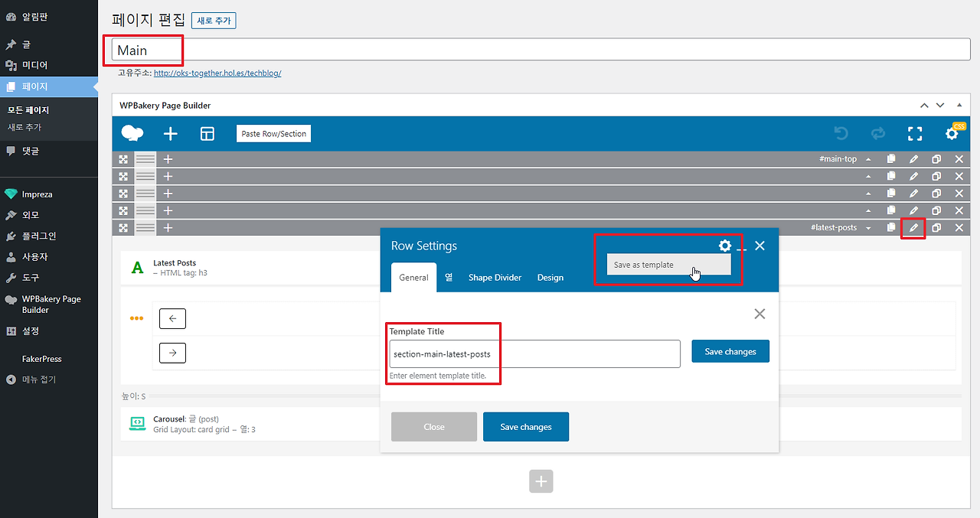Screen dimensions: 980x518
Task: Copy the #latest-posts row
Action: 891,227
